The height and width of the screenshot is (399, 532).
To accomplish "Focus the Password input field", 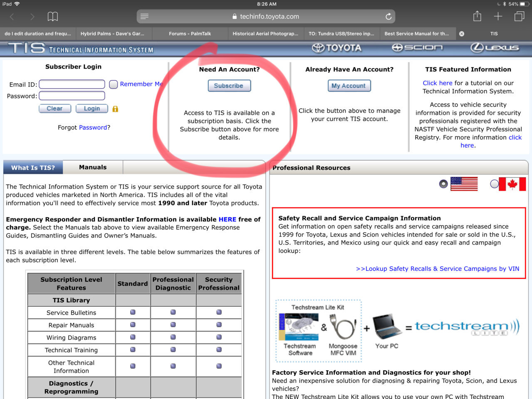I will point(72,96).
